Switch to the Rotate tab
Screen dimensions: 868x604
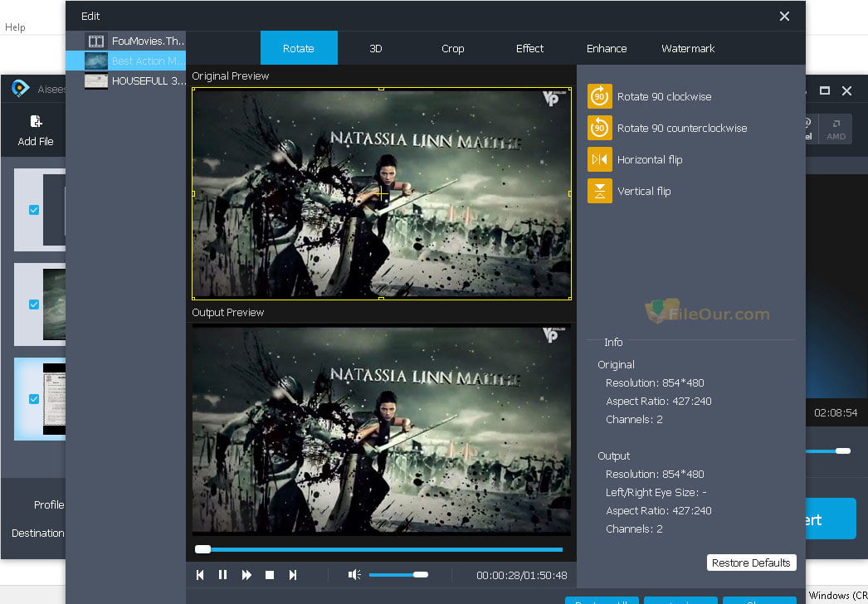tap(299, 48)
